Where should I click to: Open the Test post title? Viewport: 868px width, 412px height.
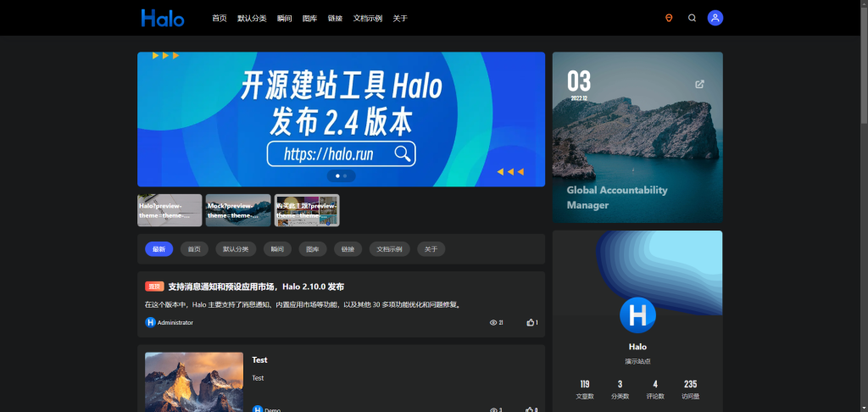(259, 360)
